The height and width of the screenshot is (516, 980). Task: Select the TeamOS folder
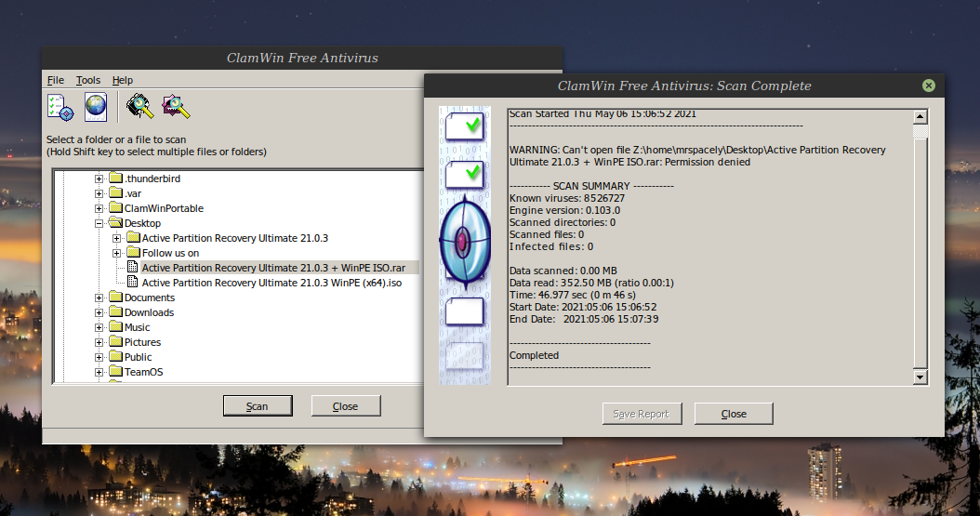[144, 372]
